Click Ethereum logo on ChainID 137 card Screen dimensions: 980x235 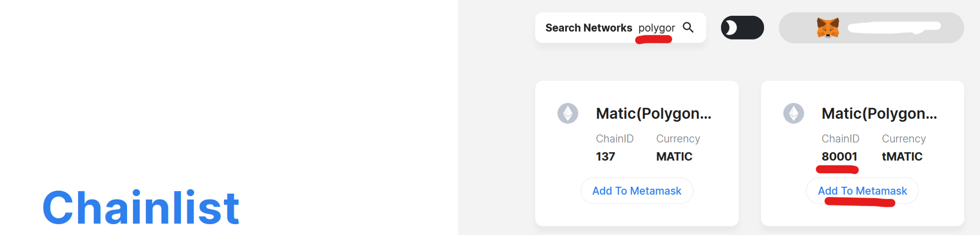[x=567, y=113]
